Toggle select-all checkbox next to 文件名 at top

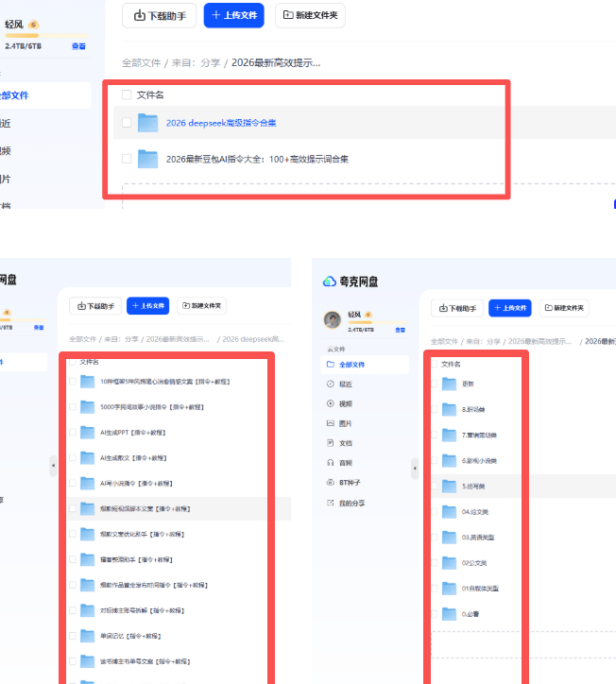(127, 94)
